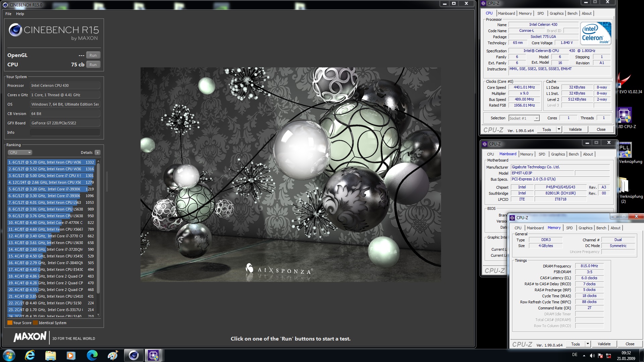Switch to CPU-Z via its taskbar icon
This screenshot has width=644, height=362.
coord(154,355)
